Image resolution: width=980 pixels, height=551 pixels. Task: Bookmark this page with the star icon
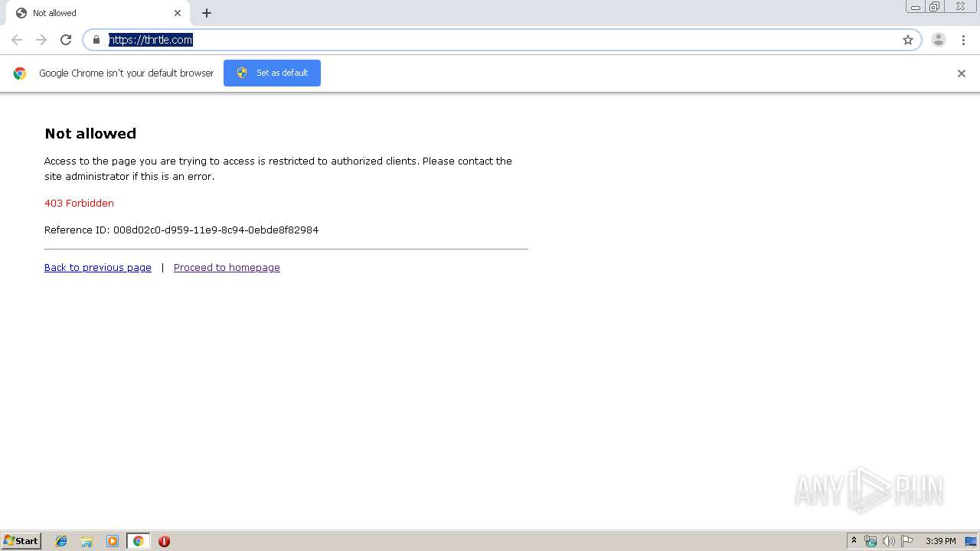908,40
